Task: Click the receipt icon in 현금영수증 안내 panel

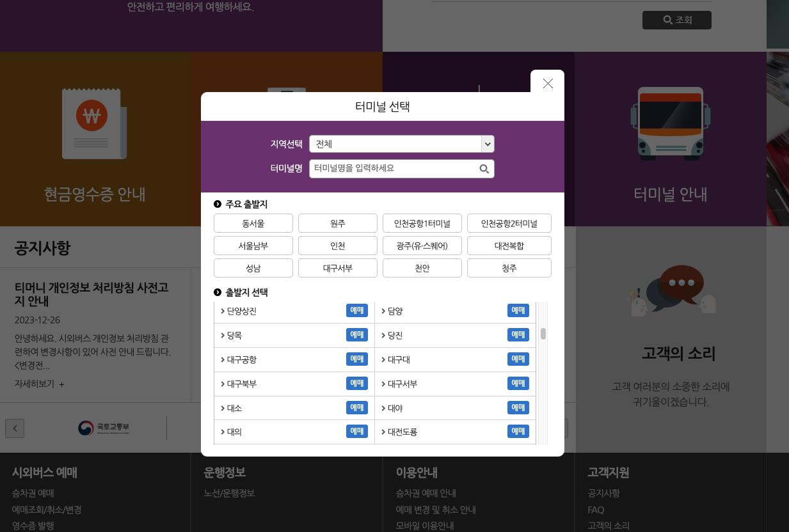Action: (95, 124)
